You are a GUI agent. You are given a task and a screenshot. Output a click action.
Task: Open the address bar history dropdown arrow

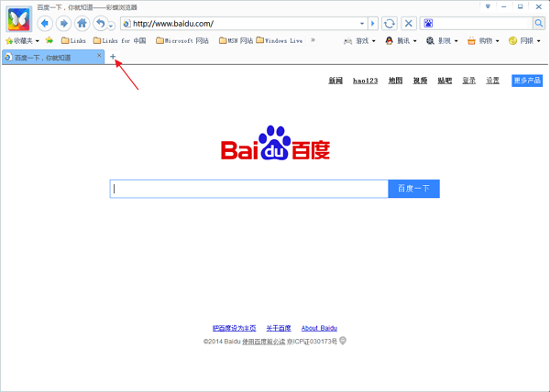pyautogui.click(x=362, y=24)
